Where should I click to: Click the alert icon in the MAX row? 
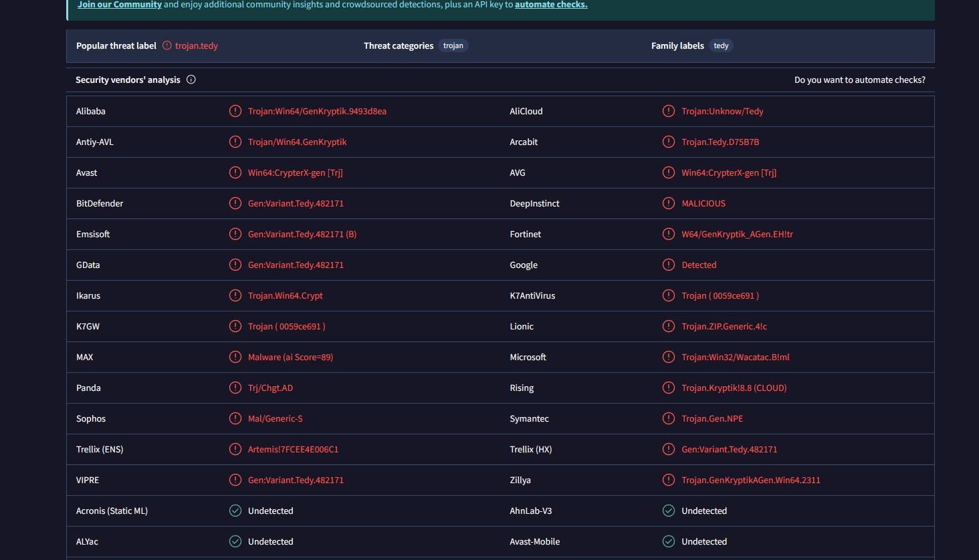coord(235,357)
